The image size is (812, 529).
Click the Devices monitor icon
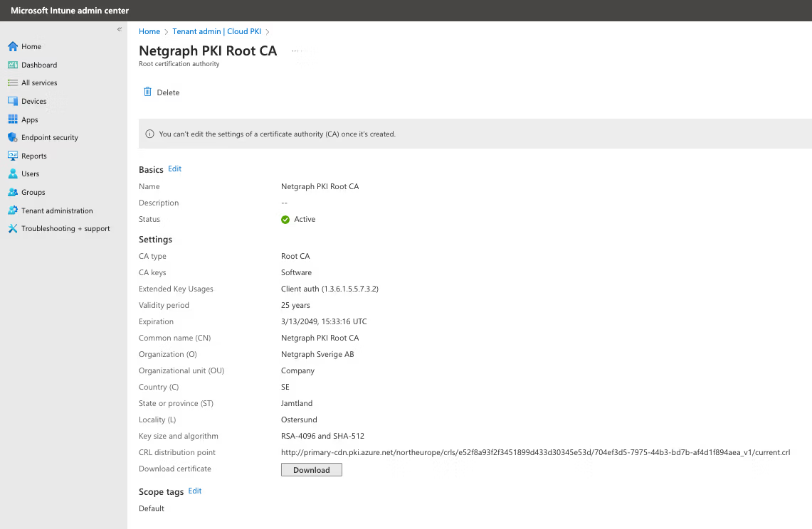point(13,101)
